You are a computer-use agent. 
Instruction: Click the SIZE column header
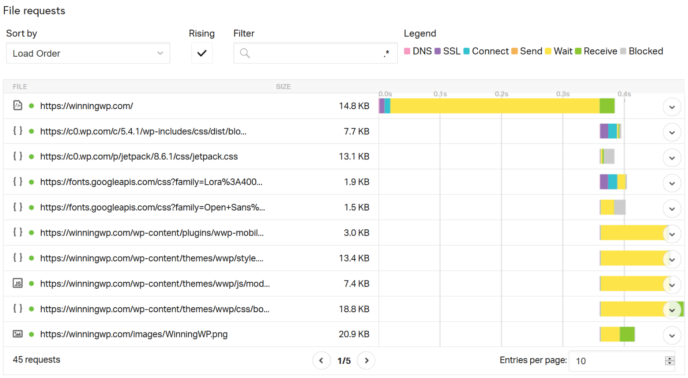pos(283,86)
